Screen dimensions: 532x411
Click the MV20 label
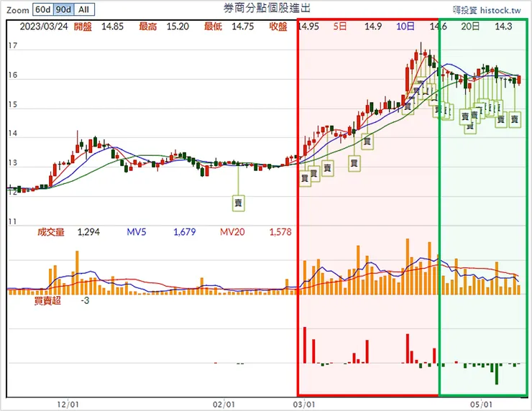(232, 232)
